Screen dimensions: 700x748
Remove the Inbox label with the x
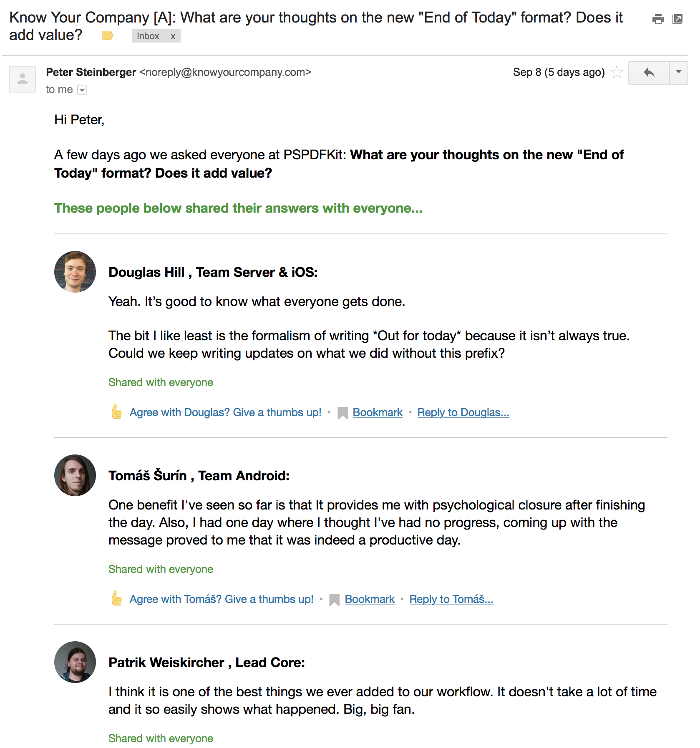(173, 36)
